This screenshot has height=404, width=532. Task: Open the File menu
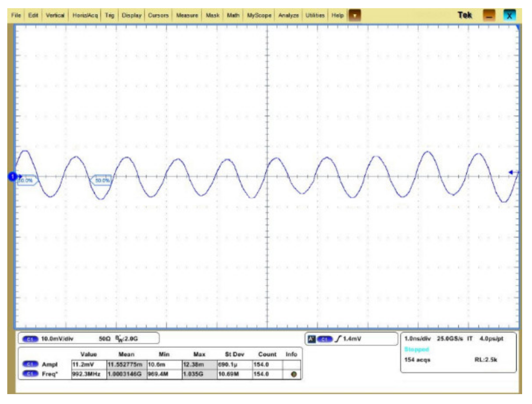pyautogui.click(x=16, y=15)
